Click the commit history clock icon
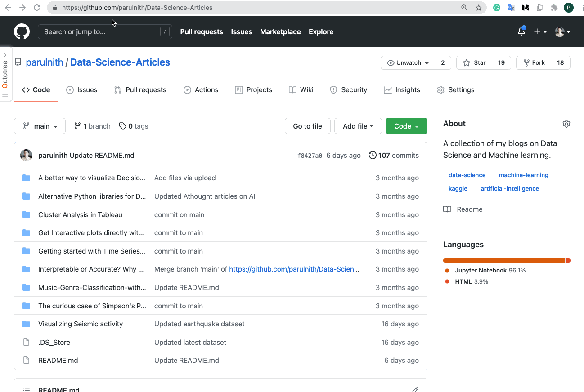Image resolution: width=584 pixels, height=392 pixels. (373, 155)
